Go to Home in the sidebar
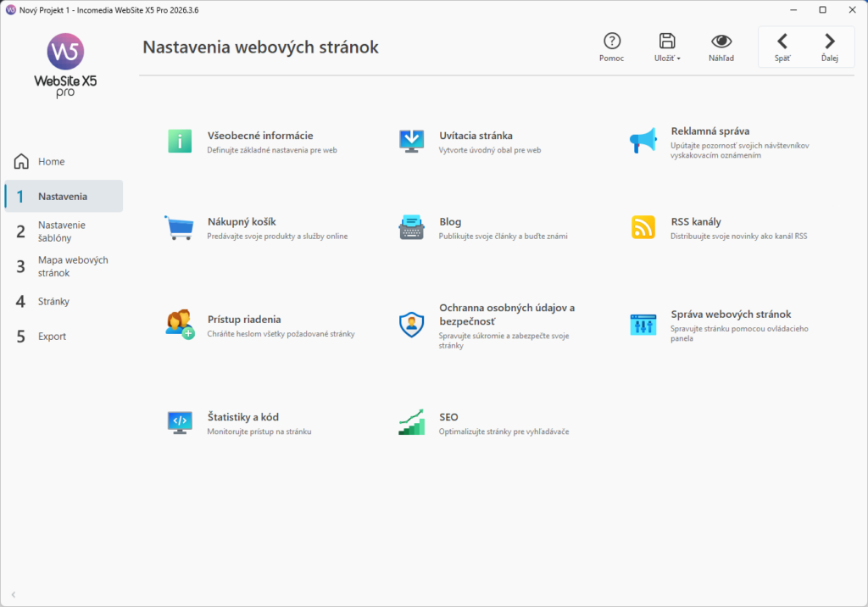 tap(64, 162)
